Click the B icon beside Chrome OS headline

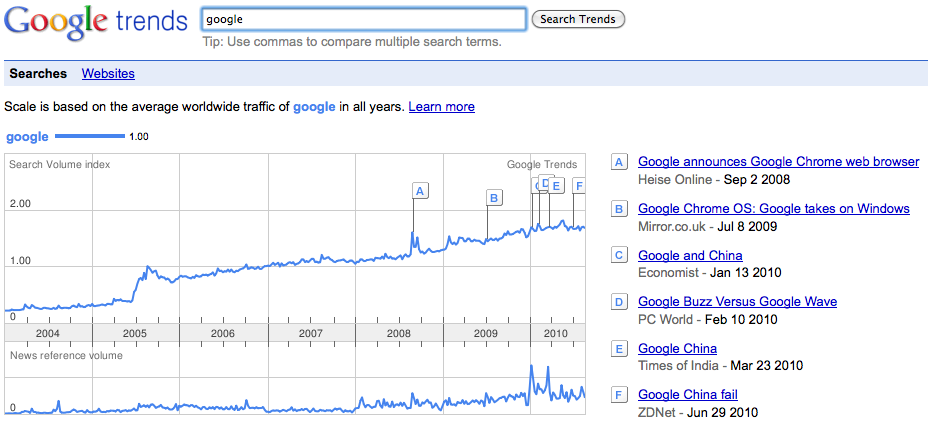pos(620,209)
